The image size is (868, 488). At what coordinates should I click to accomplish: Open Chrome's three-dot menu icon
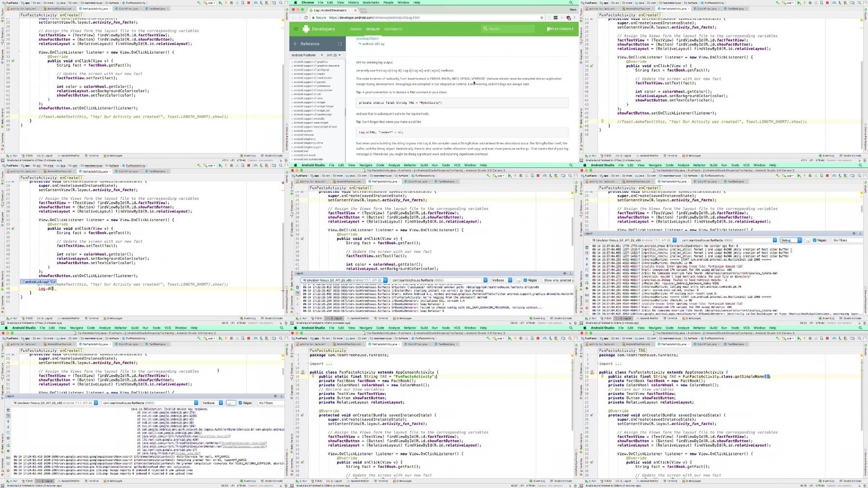point(575,17)
